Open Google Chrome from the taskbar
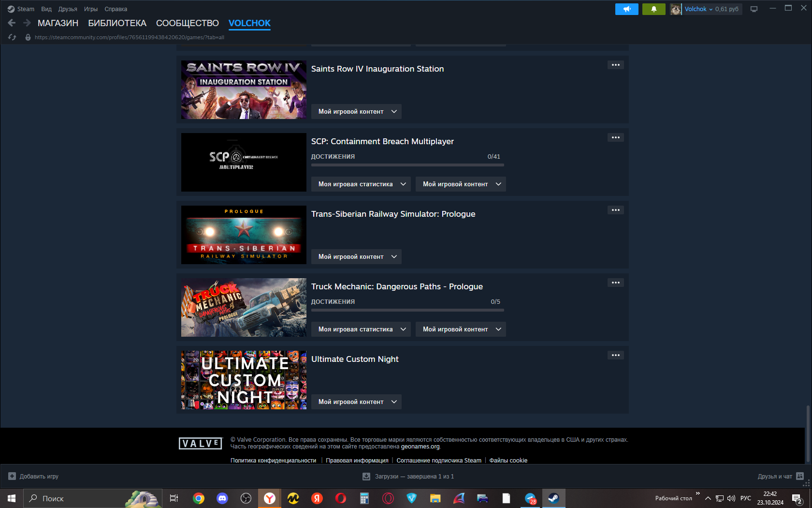812x508 pixels. [x=199, y=498]
